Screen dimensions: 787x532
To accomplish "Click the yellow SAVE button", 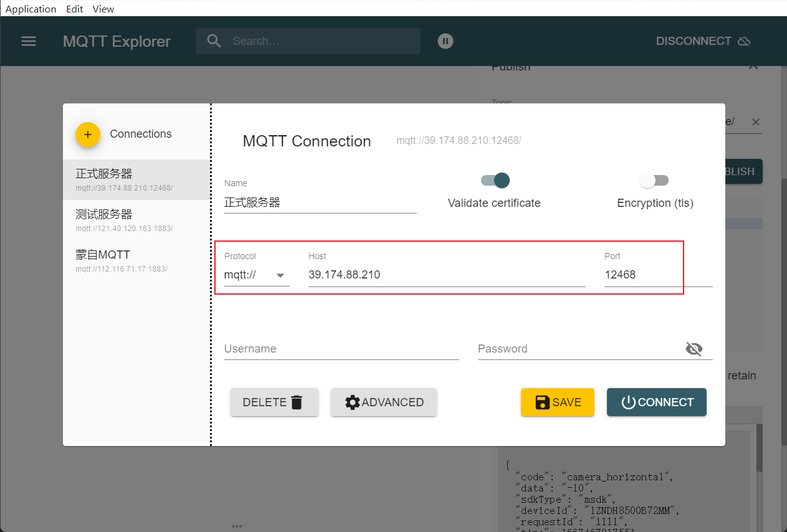I will click(x=558, y=402).
